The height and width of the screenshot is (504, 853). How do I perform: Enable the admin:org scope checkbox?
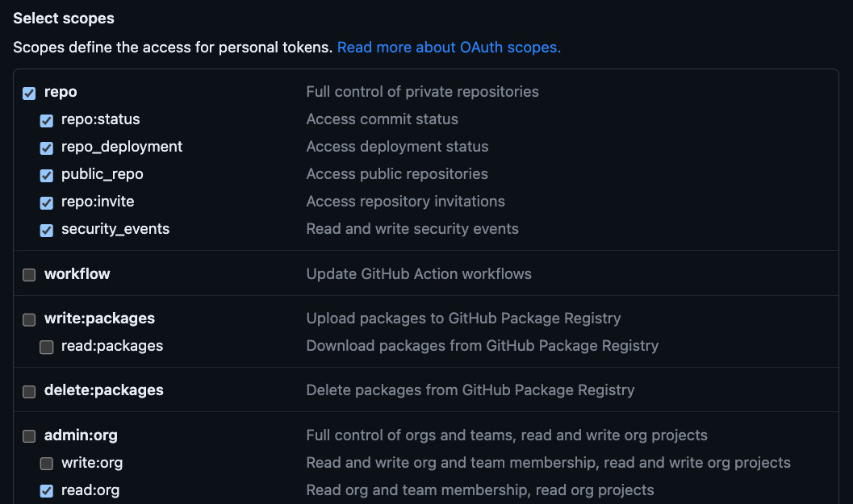coord(29,436)
